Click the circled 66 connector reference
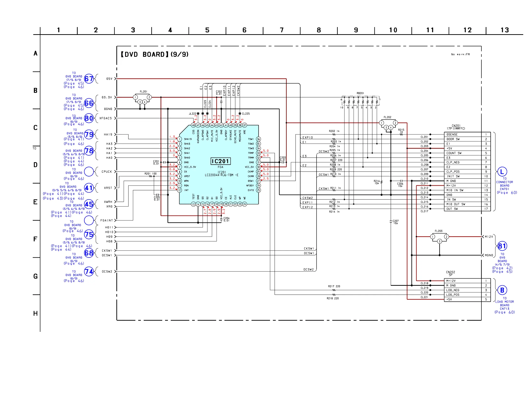The image size is (532, 400). [x=89, y=103]
